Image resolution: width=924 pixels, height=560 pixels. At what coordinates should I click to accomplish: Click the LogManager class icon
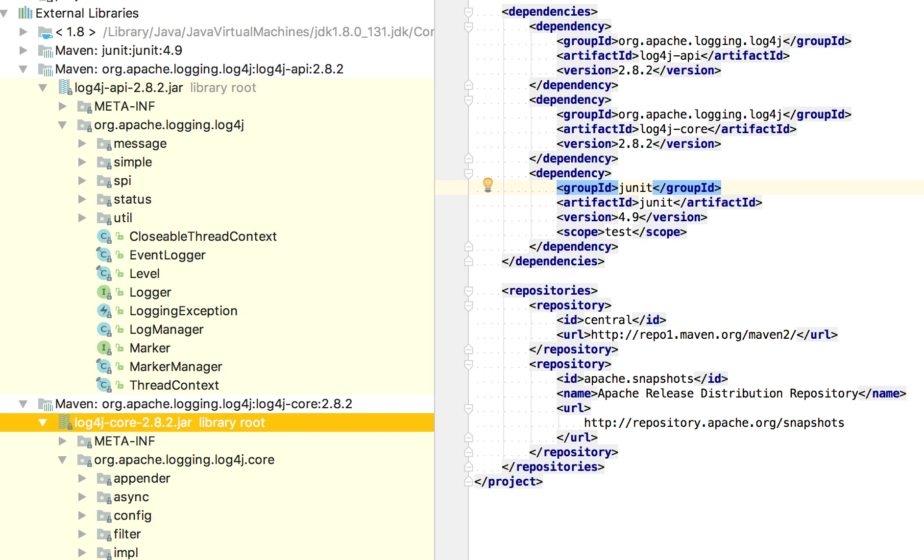(104, 330)
